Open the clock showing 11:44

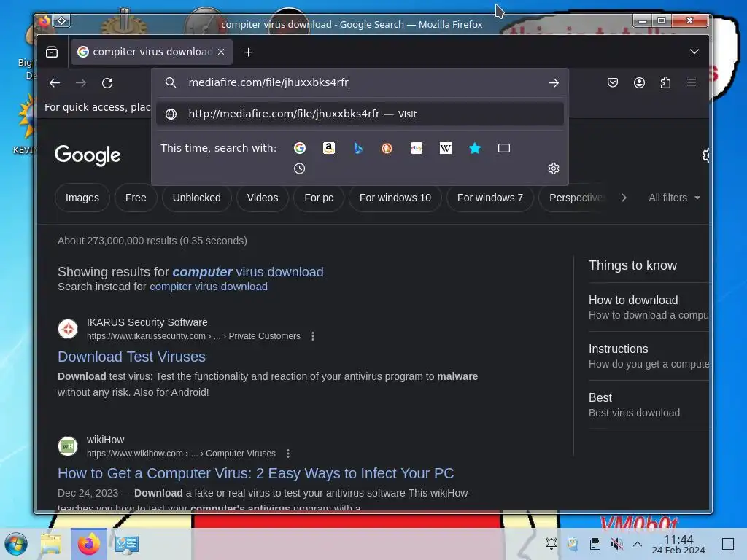click(678, 544)
